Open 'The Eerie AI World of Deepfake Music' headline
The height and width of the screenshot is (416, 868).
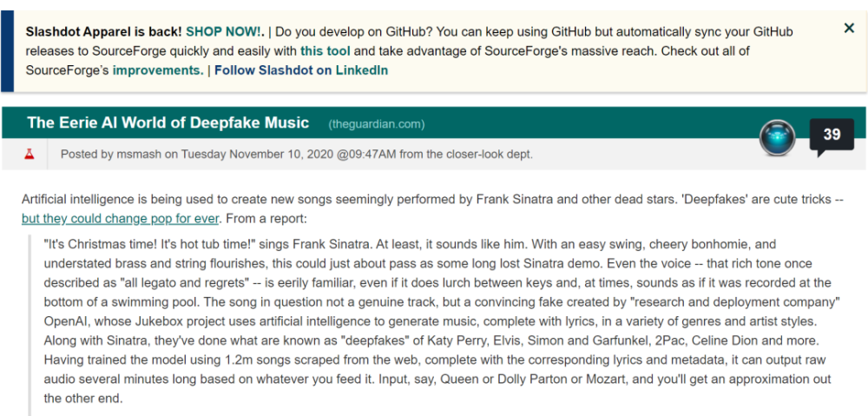(x=168, y=122)
